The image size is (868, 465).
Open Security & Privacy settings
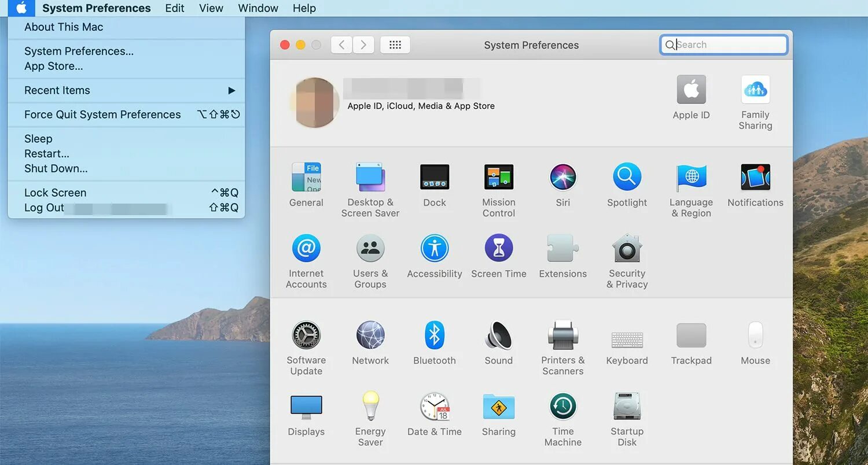(x=627, y=261)
